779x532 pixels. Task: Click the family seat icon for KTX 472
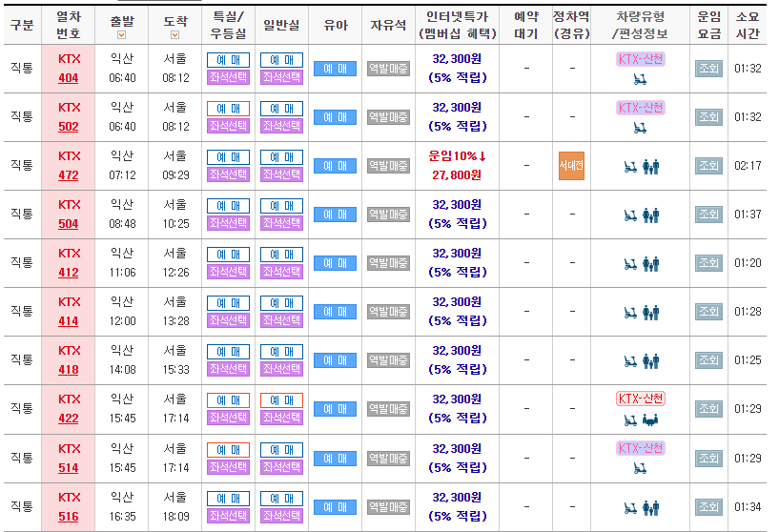coord(650,167)
